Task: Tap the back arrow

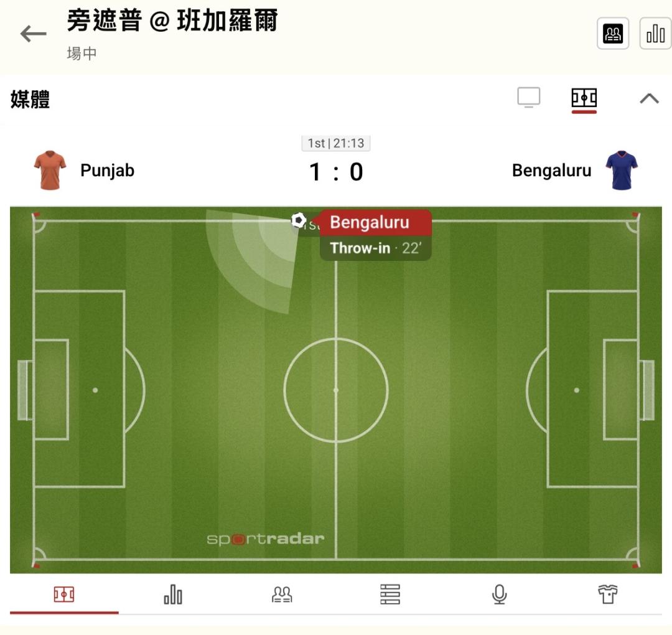Action: [x=34, y=34]
